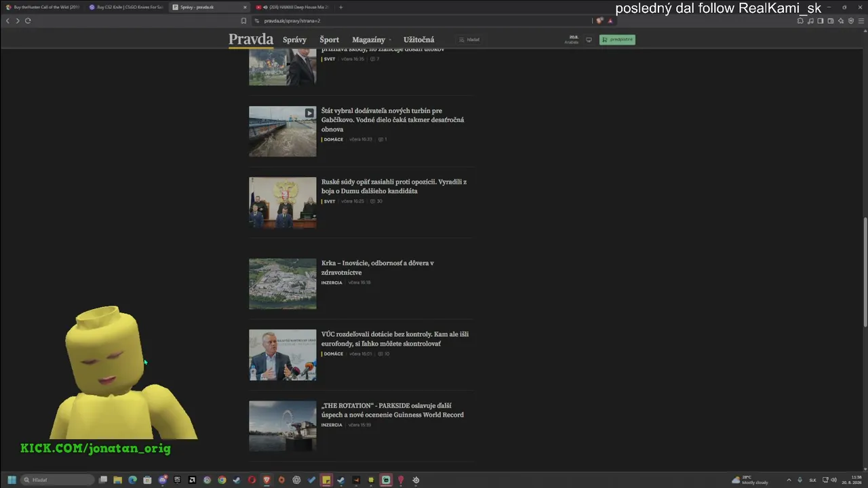
Task: Close the Správy - pravda.sk tab
Action: click(245, 7)
